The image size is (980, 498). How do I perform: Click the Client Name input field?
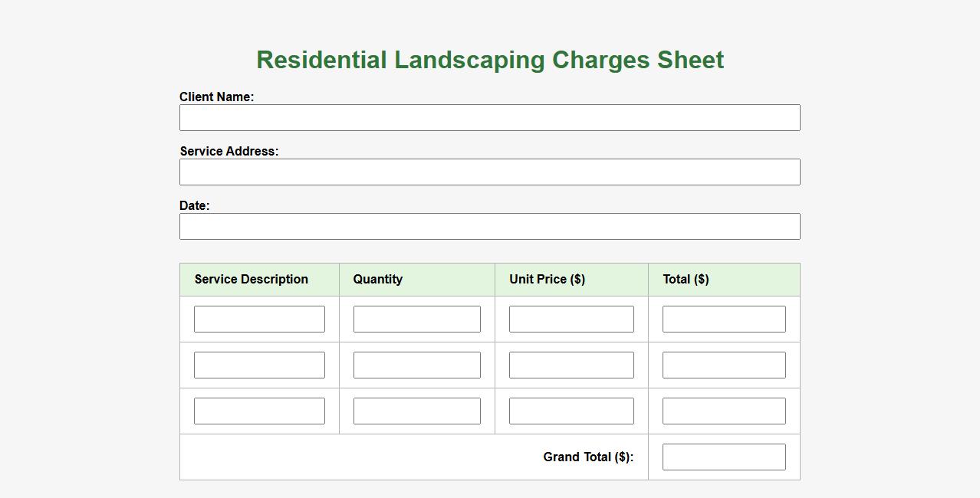489,118
